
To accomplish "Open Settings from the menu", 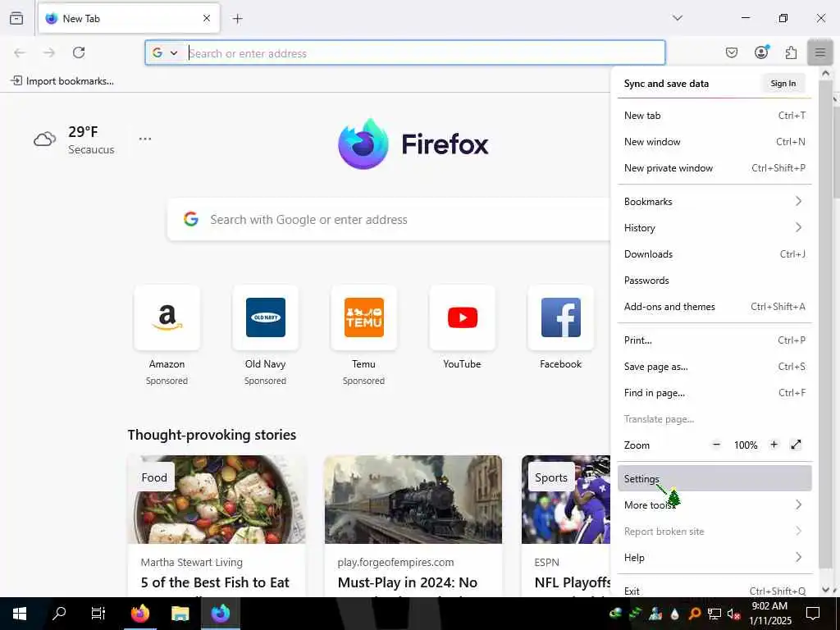I will point(714,478).
